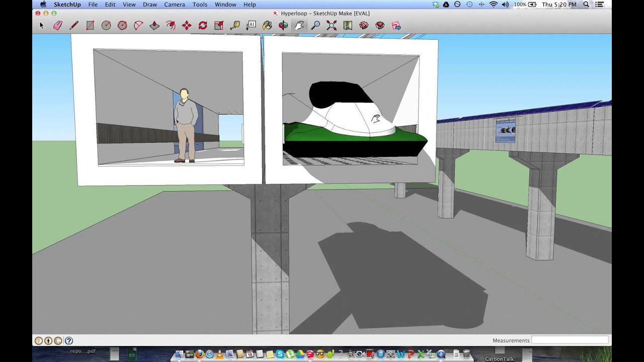The width and height of the screenshot is (644, 362).
Task: Select the Text label tool
Action: (x=251, y=25)
